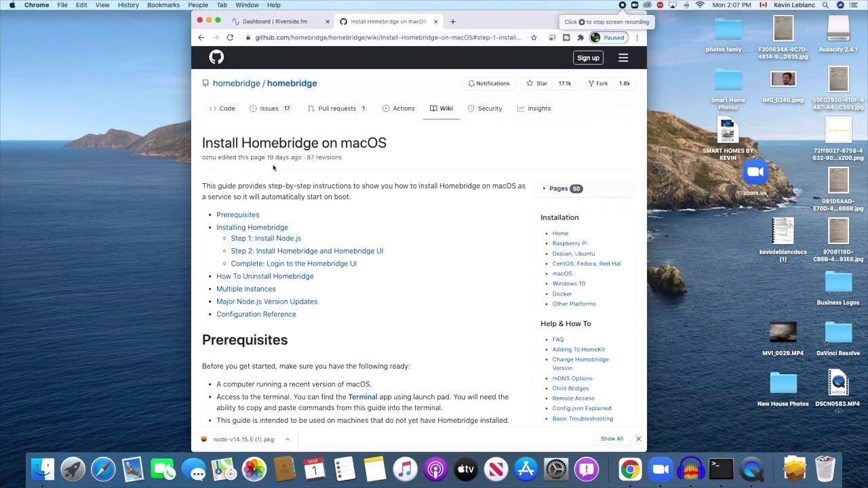868x488 pixels.
Task: Open zoom.us desktop shortcut
Action: pos(755,178)
